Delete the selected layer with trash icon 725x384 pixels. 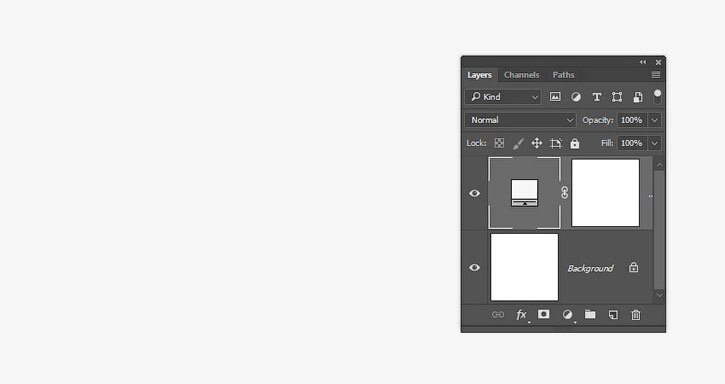tap(636, 315)
